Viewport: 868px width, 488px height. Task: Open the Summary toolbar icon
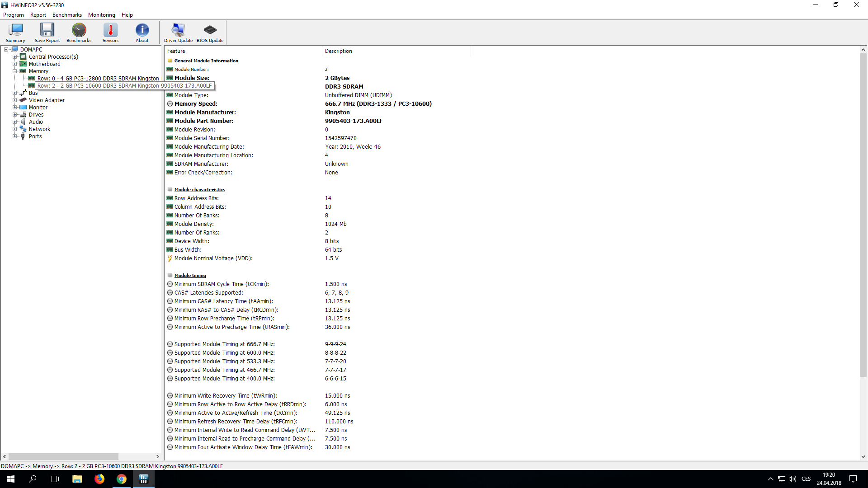point(15,33)
